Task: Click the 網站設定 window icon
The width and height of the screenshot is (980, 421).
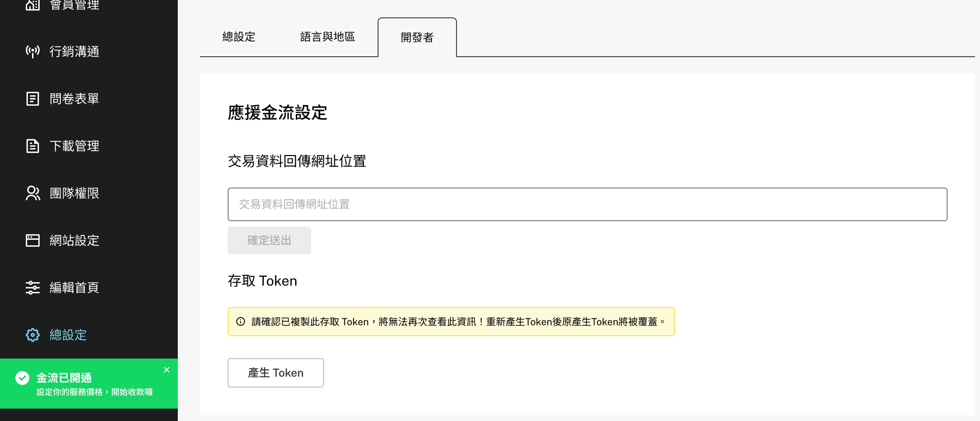Action: (x=33, y=240)
